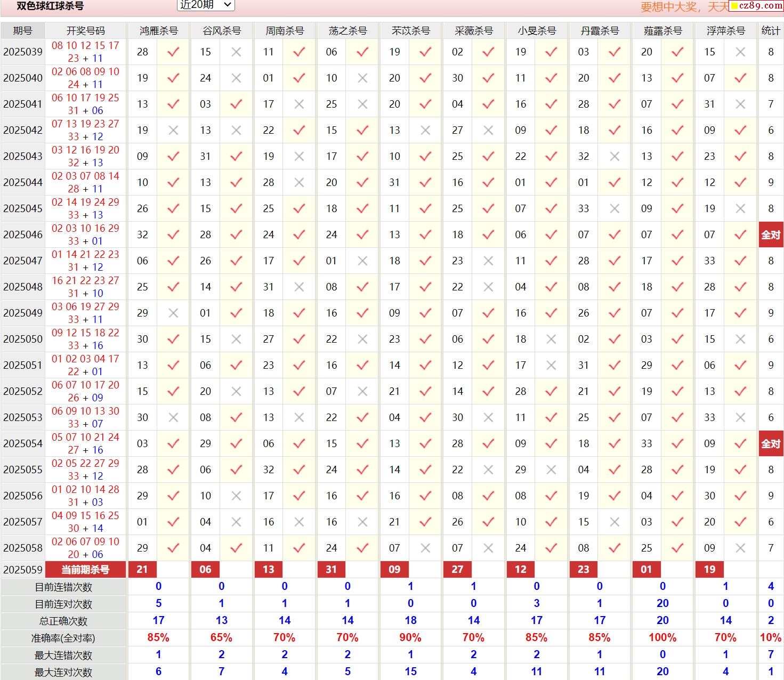This screenshot has width=784, height=680.
Task: Click the X mark for 采薇 in row 2025042
Action: (x=488, y=131)
